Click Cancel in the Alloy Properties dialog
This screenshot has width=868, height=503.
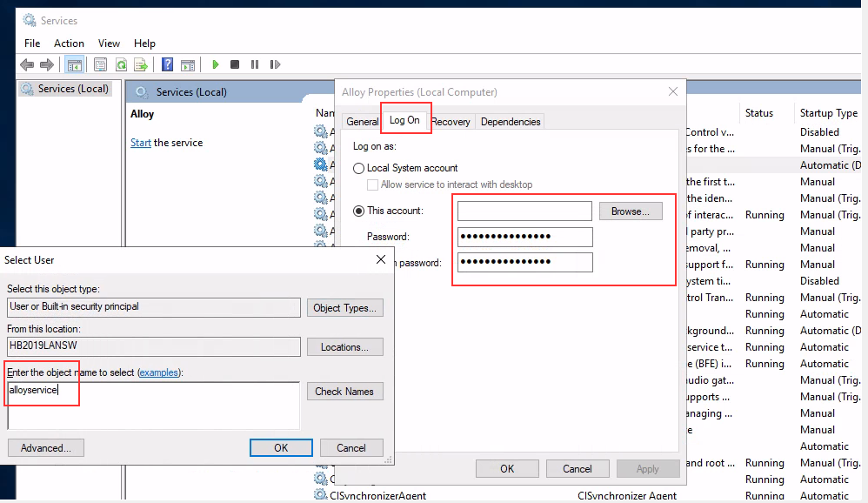578,469
